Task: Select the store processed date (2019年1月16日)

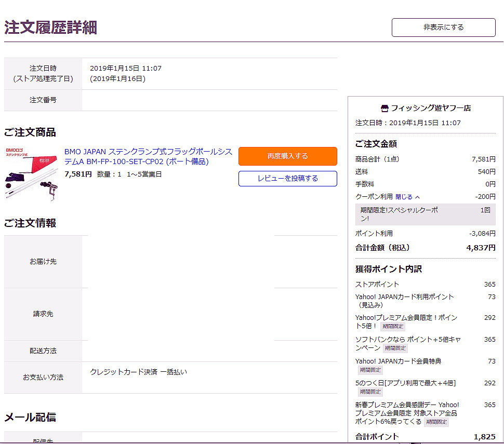Action: [117, 79]
